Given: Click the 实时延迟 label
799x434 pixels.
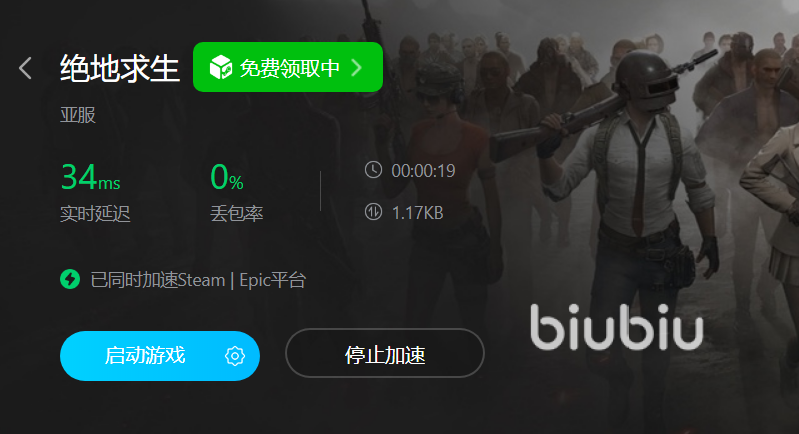Looking at the screenshot, I should [x=95, y=213].
